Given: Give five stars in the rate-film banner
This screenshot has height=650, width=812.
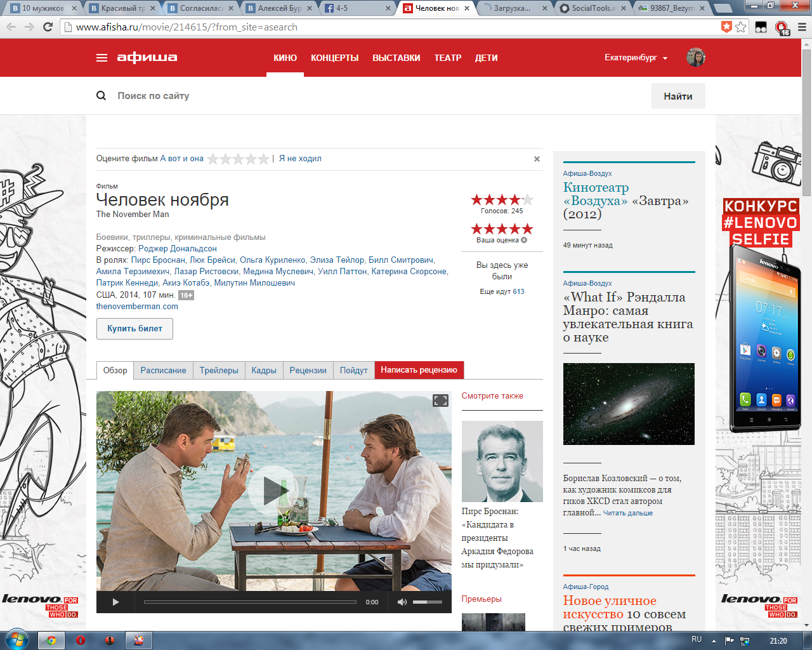Looking at the screenshot, I should (263, 159).
